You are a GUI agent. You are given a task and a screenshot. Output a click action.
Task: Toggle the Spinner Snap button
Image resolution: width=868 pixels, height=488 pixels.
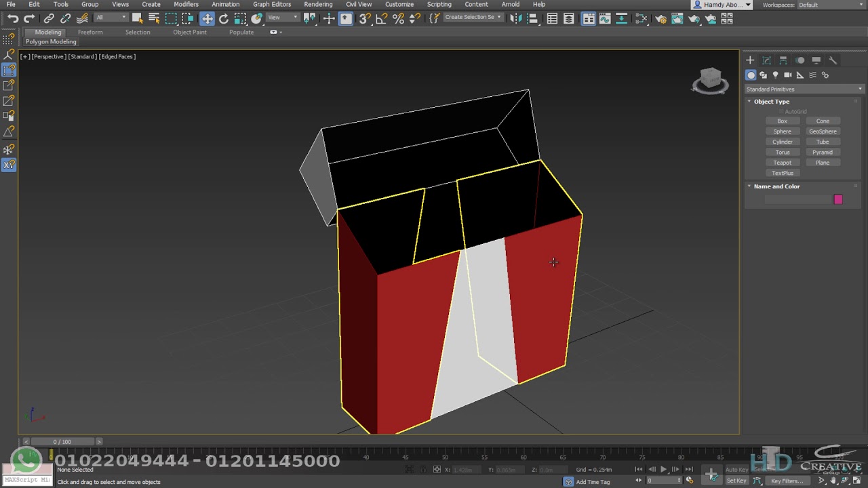tap(414, 19)
